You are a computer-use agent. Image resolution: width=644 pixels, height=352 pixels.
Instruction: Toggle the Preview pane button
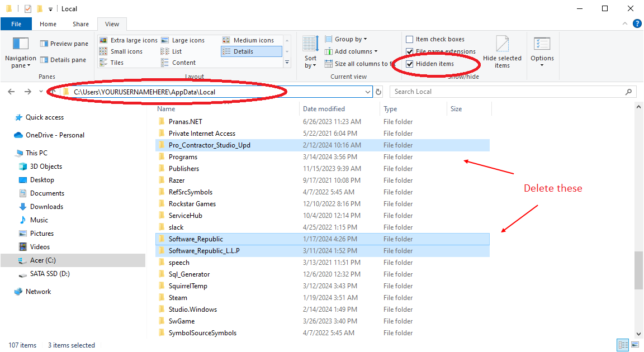tap(64, 44)
